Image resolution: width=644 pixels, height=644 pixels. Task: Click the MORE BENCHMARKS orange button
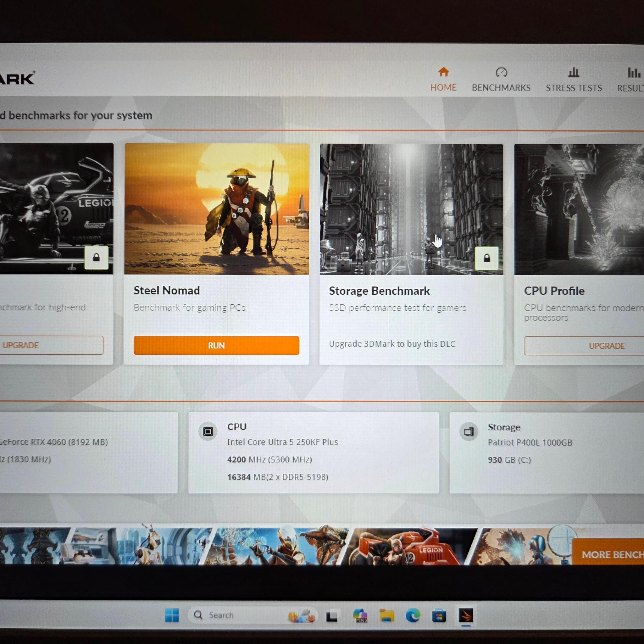[608, 554]
